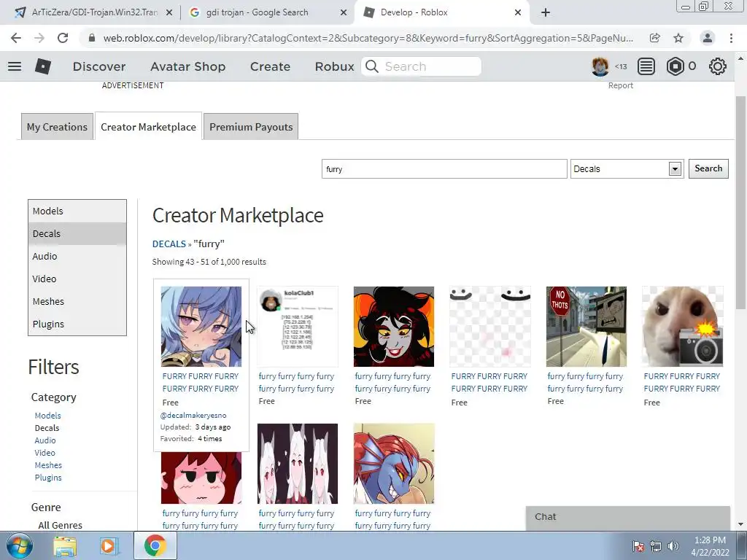The height and width of the screenshot is (560, 747).
Task: Close the ArTicZera GDI-Trojan tab
Action: tap(169, 13)
